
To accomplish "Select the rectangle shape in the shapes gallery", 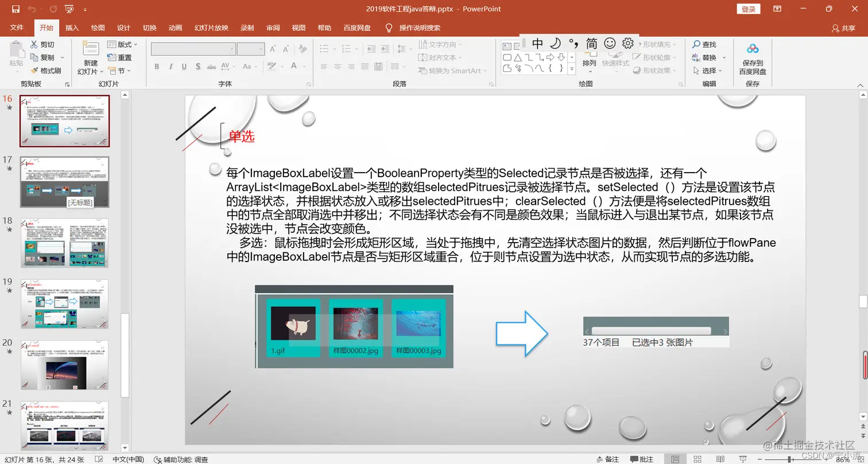I will coord(507,57).
